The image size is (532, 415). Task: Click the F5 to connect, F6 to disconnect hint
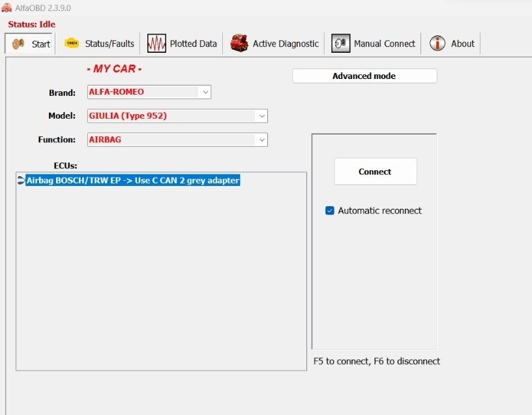[x=377, y=361]
